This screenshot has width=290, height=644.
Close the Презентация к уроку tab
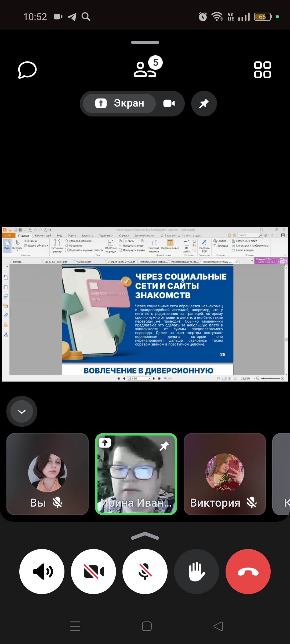237,262
